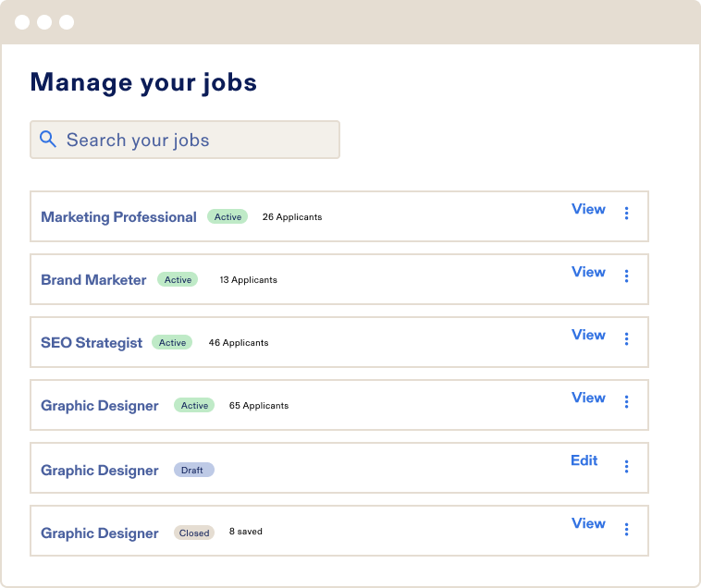The width and height of the screenshot is (701, 588).
Task: Click the 13 Applicants text
Action: tap(248, 280)
